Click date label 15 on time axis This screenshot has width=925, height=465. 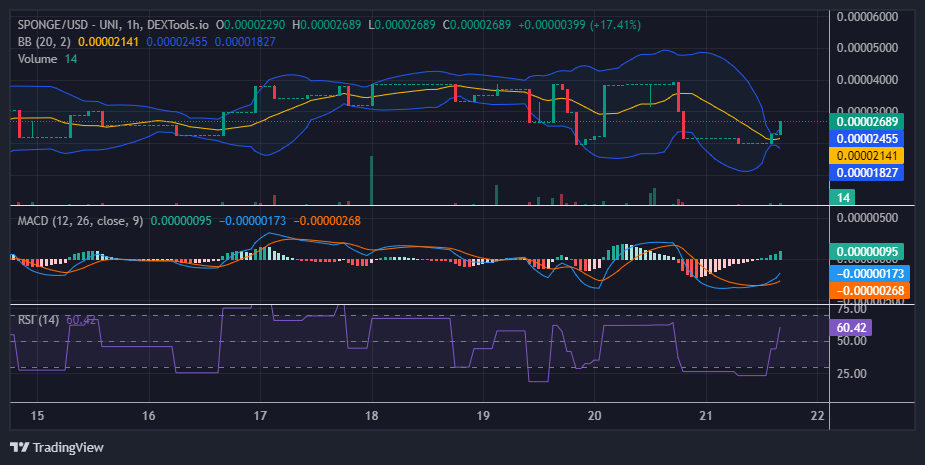pos(37,416)
